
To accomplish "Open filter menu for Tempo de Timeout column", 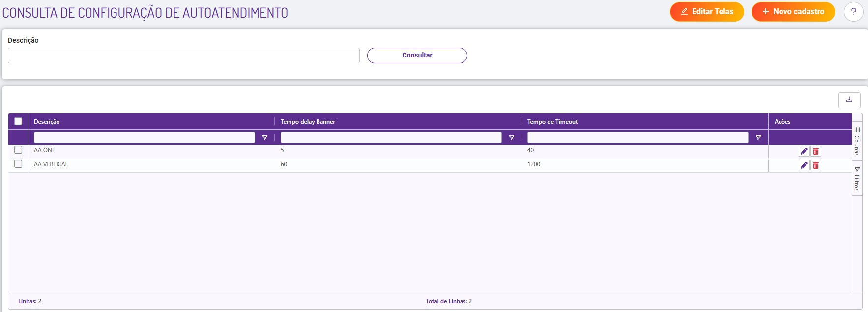I will pos(758,138).
